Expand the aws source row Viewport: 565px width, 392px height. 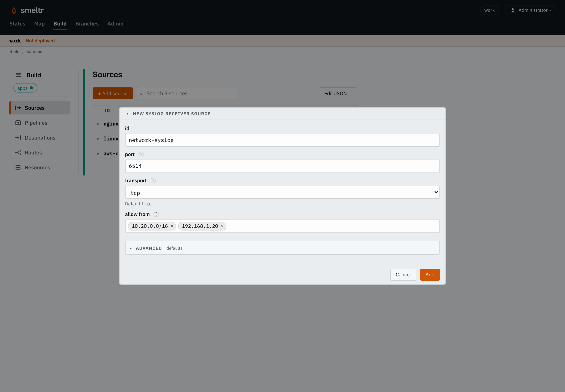98,154
